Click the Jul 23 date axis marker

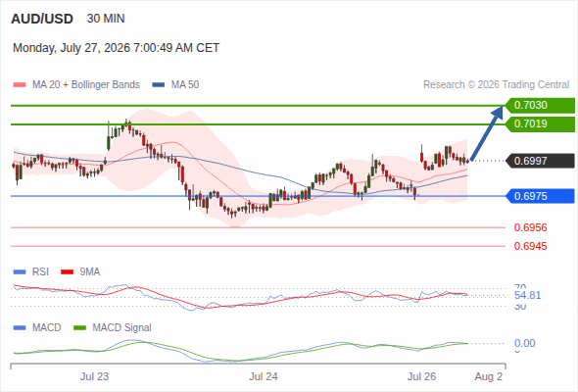pos(94,376)
